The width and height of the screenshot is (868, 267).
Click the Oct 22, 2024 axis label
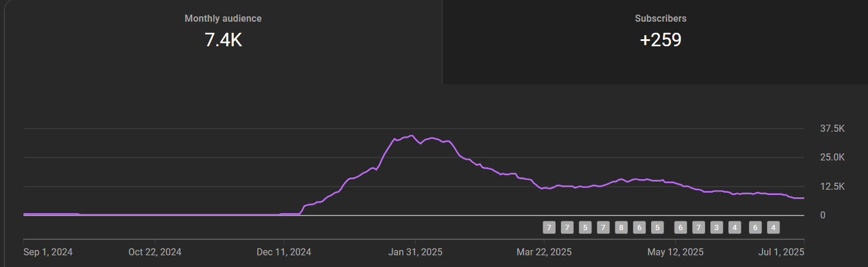[155, 252]
